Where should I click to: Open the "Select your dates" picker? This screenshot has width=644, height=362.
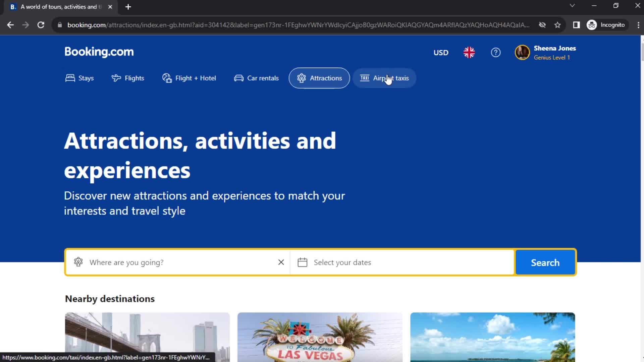click(x=402, y=262)
